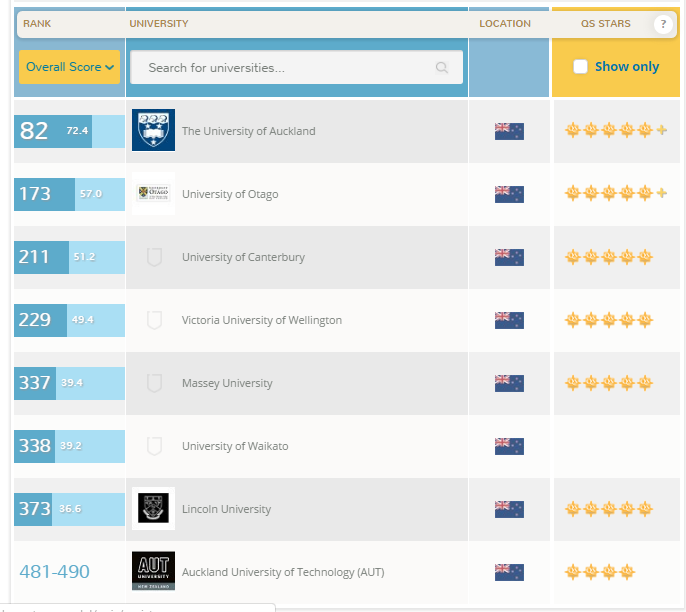The height and width of the screenshot is (612, 686).
Task: Click the search magnifier icon
Action: tap(442, 67)
